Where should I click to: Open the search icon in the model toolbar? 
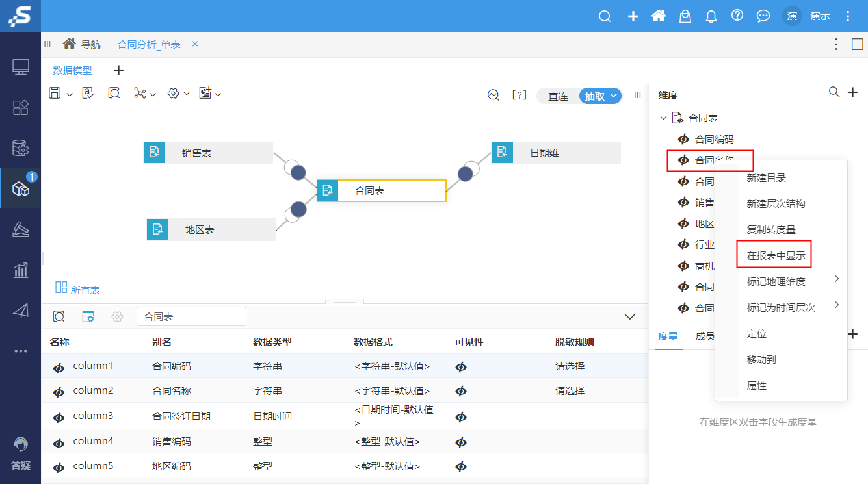pos(114,93)
